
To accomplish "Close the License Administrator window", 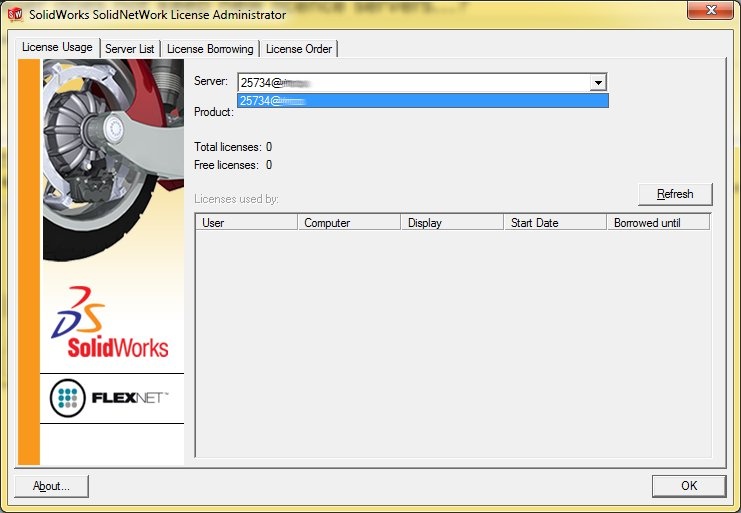I will pyautogui.click(x=710, y=10).
